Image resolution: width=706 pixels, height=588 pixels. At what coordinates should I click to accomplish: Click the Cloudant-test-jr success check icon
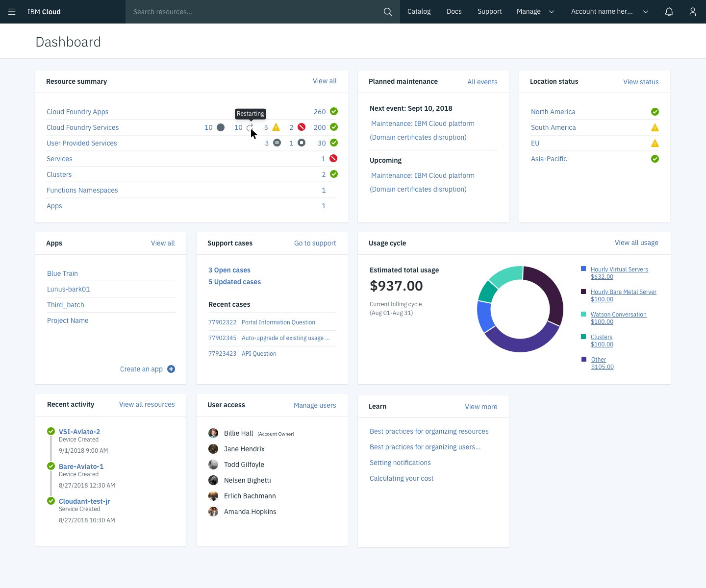[x=51, y=501]
